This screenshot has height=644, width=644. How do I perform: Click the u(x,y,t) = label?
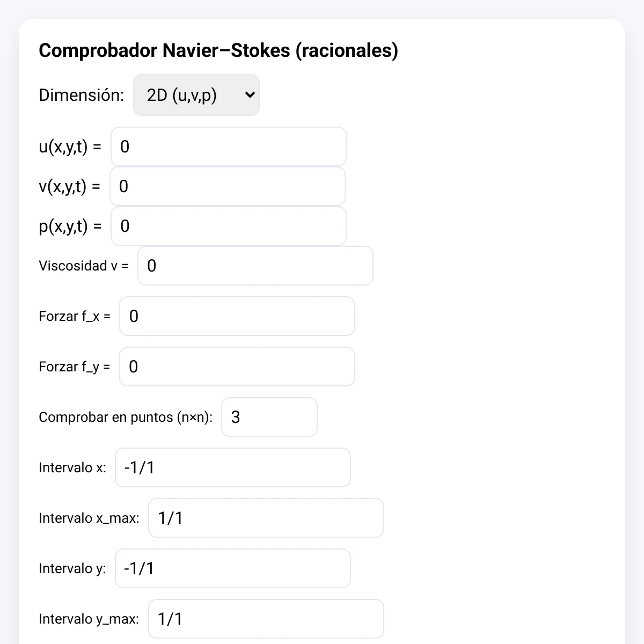(70, 147)
